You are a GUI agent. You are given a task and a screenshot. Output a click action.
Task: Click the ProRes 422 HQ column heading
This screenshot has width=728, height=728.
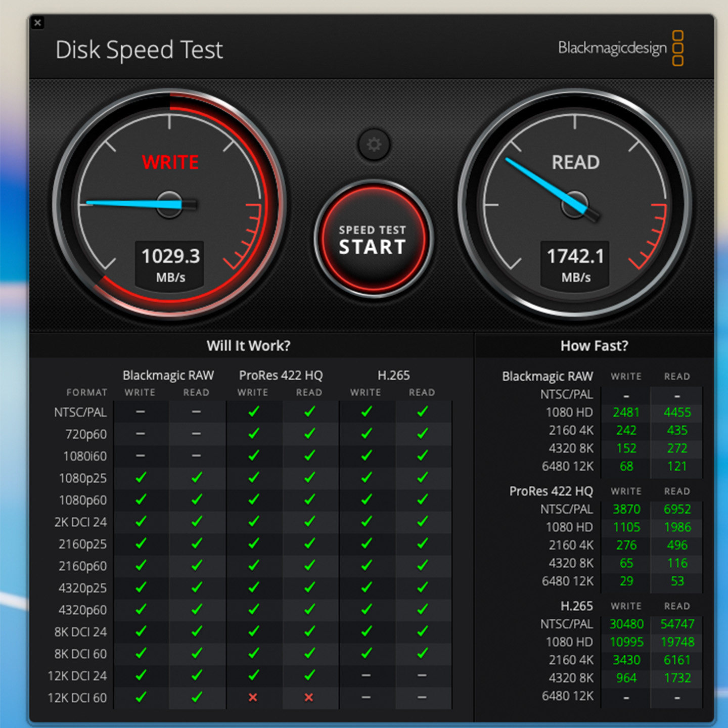click(x=281, y=375)
